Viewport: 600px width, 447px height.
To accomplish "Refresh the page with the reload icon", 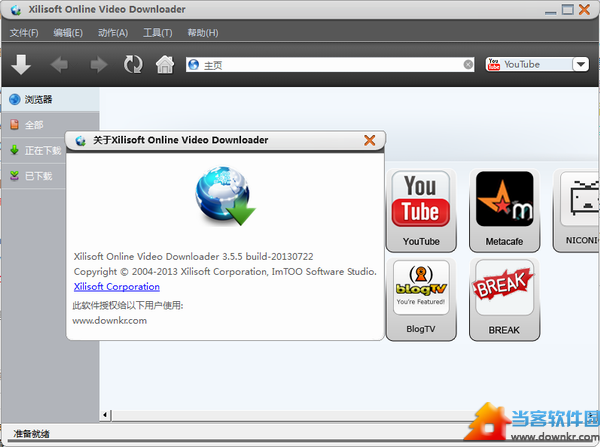I will tap(133, 64).
